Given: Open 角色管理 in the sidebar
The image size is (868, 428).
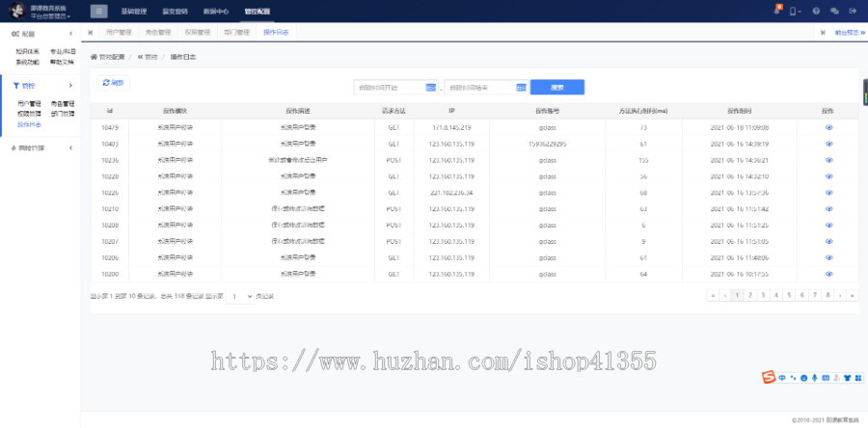Looking at the screenshot, I should click(x=63, y=103).
